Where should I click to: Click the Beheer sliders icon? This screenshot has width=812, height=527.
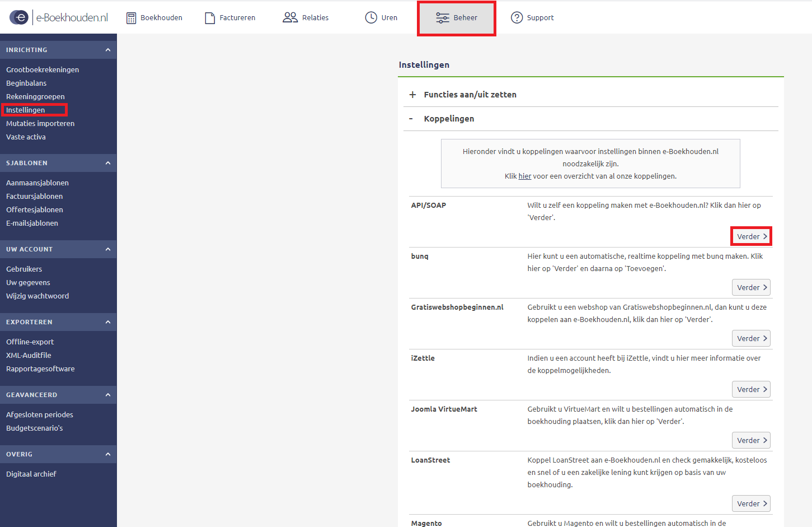click(x=442, y=18)
